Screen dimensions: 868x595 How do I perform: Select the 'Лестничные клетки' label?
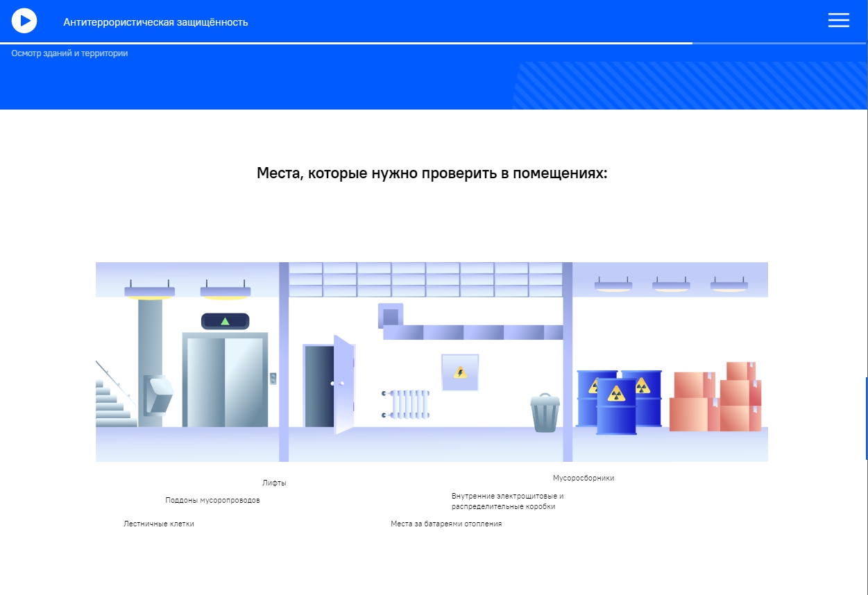(x=159, y=524)
